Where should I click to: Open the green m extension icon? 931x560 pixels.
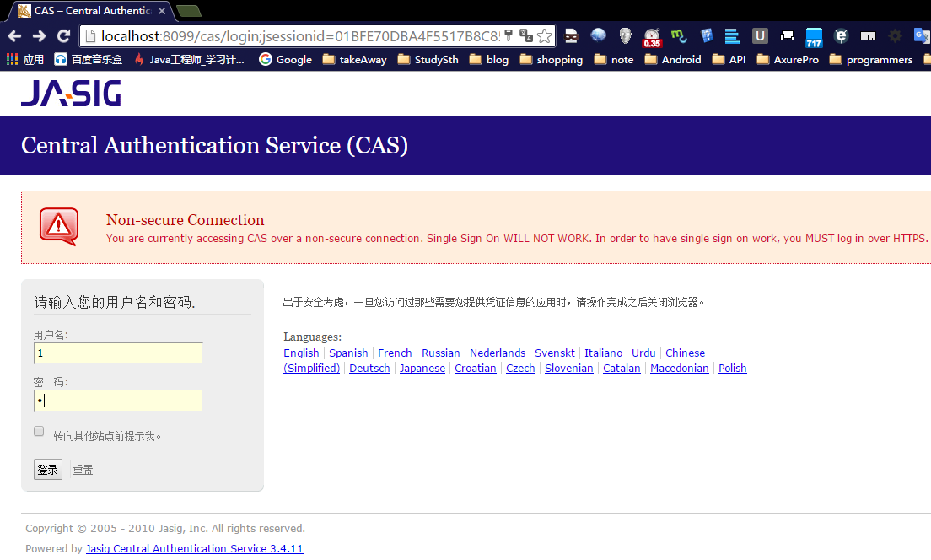point(679,36)
